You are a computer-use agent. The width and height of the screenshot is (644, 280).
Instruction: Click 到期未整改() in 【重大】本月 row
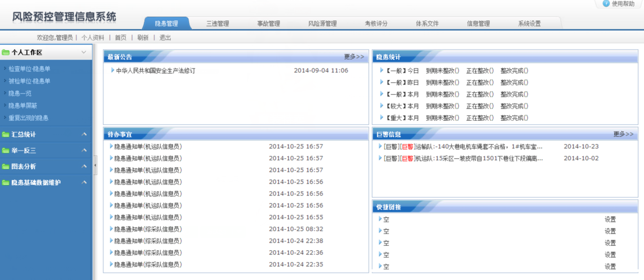tap(442, 118)
